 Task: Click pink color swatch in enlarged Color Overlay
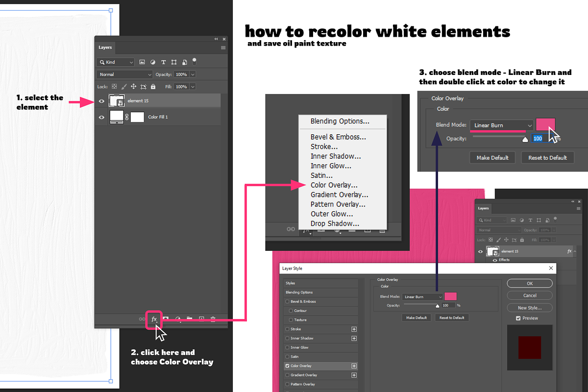[545, 125]
